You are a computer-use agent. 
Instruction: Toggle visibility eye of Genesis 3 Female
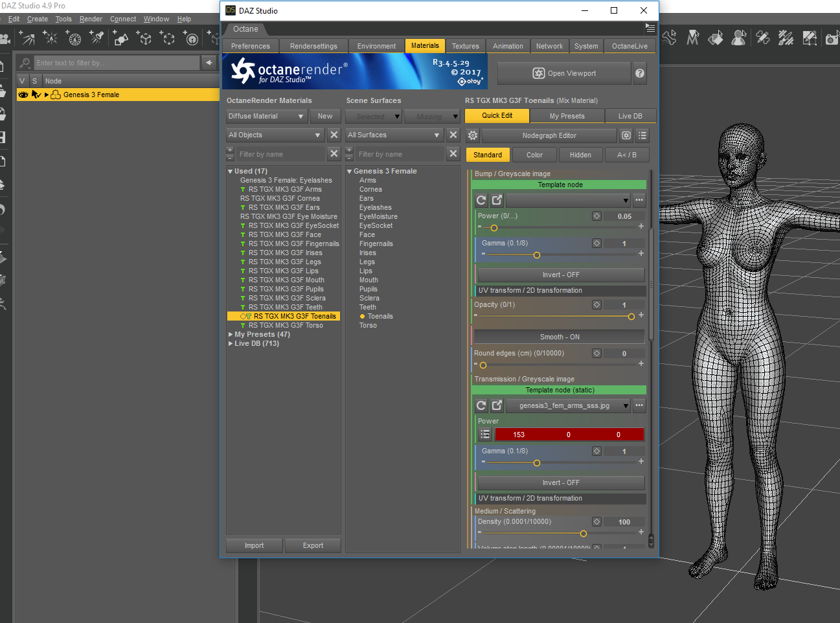(23, 95)
